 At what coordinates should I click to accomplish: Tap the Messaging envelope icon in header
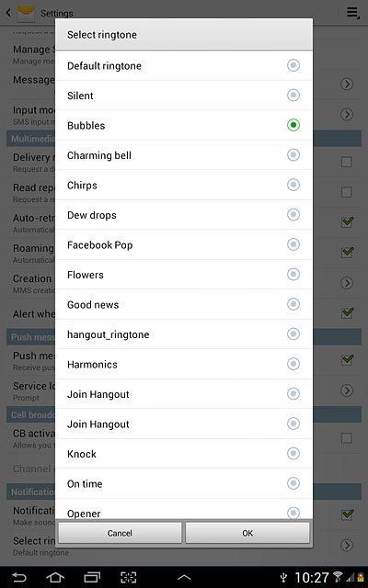pos(26,12)
